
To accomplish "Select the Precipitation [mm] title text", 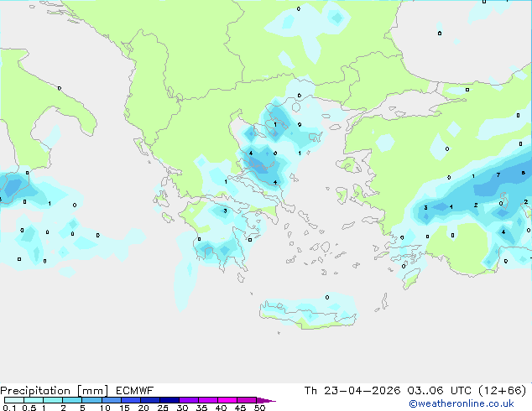I will pyautogui.click(x=55, y=391).
